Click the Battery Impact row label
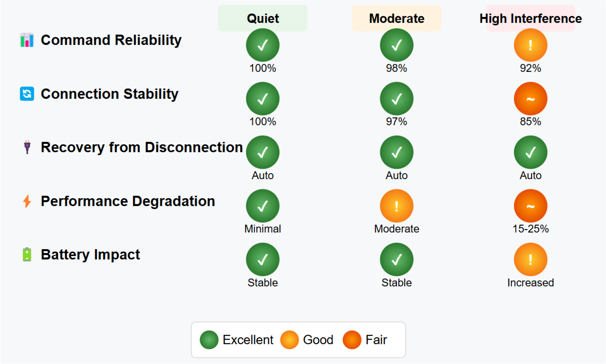This screenshot has height=364, width=606. (90, 254)
